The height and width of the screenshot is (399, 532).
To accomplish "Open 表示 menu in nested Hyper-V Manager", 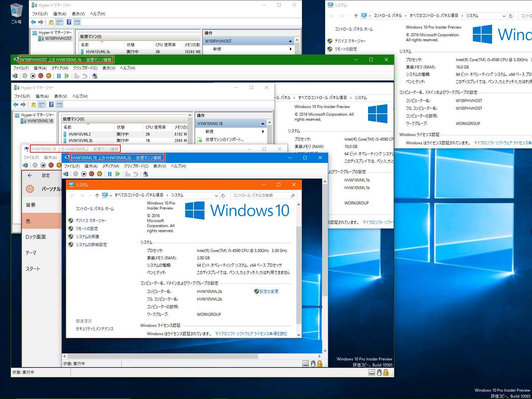I will pyautogui.click(x=61, y=96).
